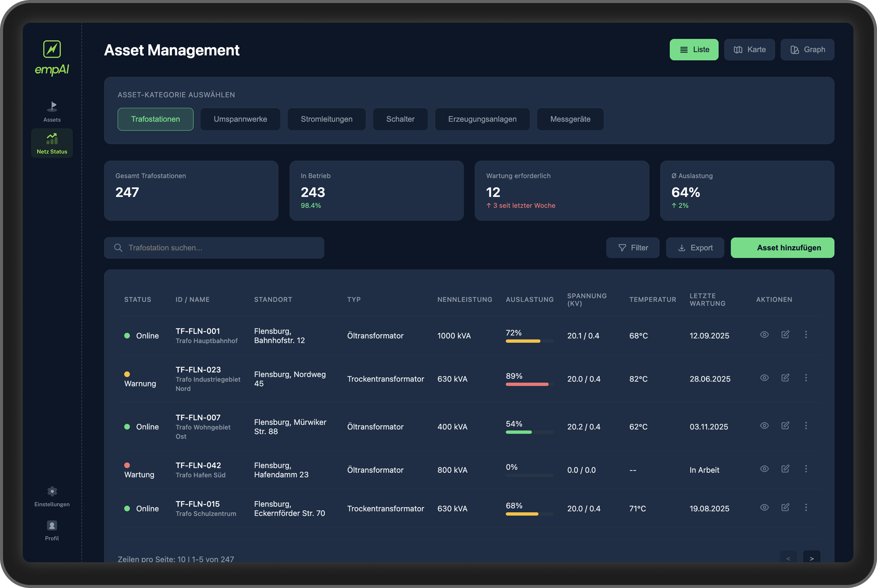Switch to Karte view
The width and height of the screenshot is (877, 588).
point(749,50)
